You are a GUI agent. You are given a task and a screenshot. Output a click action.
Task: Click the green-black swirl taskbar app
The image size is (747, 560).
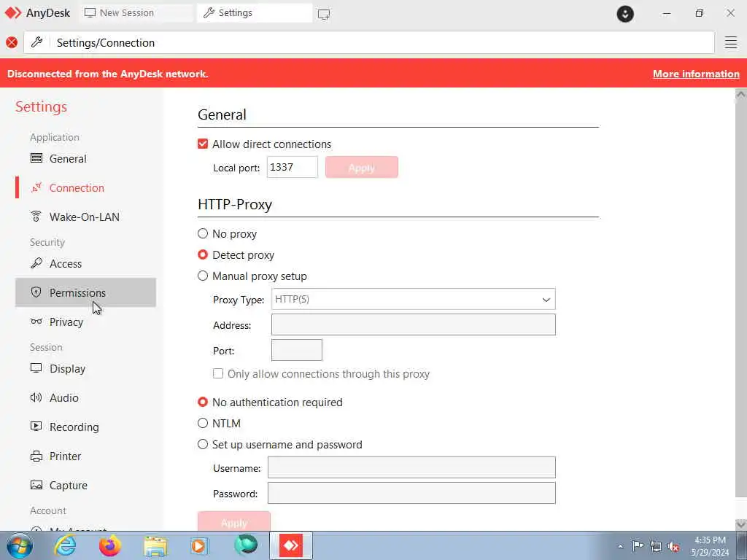tap(246, 545)
